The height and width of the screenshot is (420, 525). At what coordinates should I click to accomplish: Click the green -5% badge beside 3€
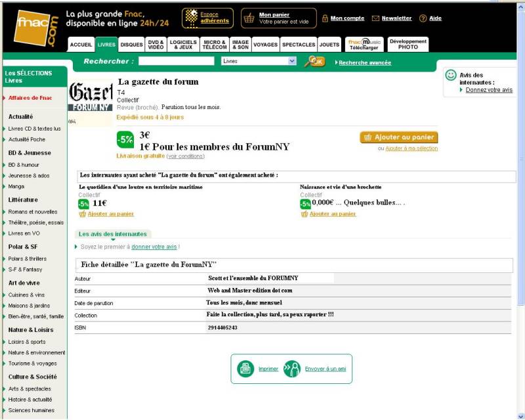[125, 140]
